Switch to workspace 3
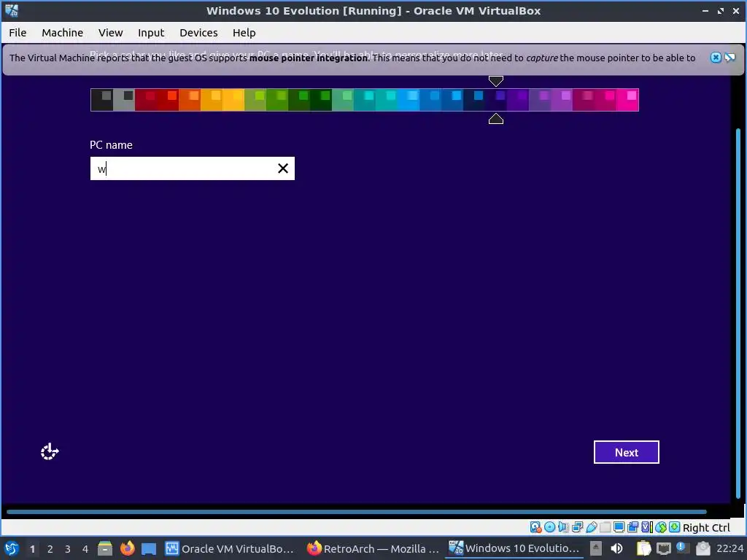The height and width of the screenshot is (560, 747). pyautogui.click(x=68, y=549)
